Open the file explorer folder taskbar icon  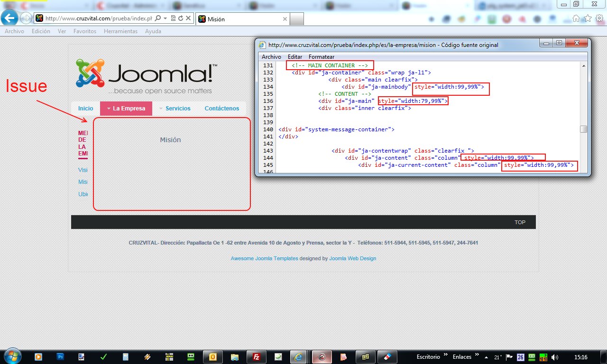(x=234, y=357)
